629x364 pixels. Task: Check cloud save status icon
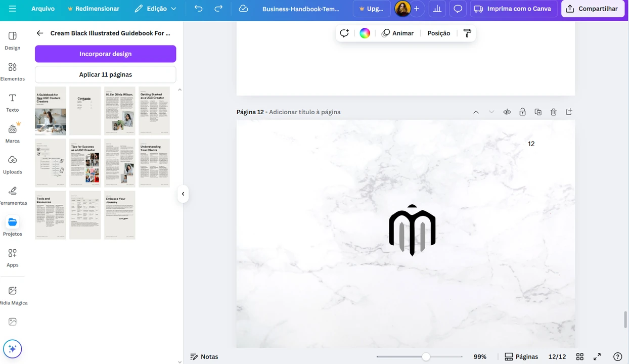[x=243, y=9]
